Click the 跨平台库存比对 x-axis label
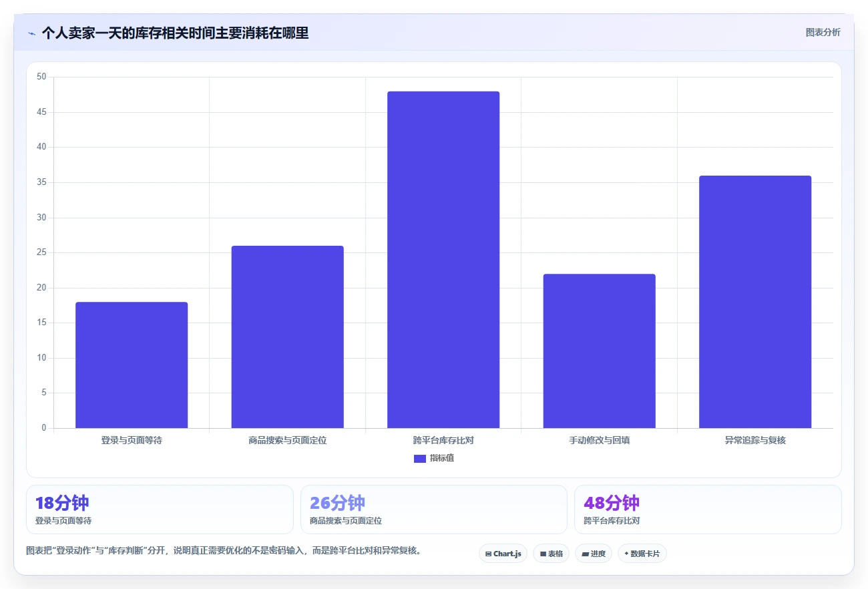This screenshot has height=589, width=868. tap(443, 441)
